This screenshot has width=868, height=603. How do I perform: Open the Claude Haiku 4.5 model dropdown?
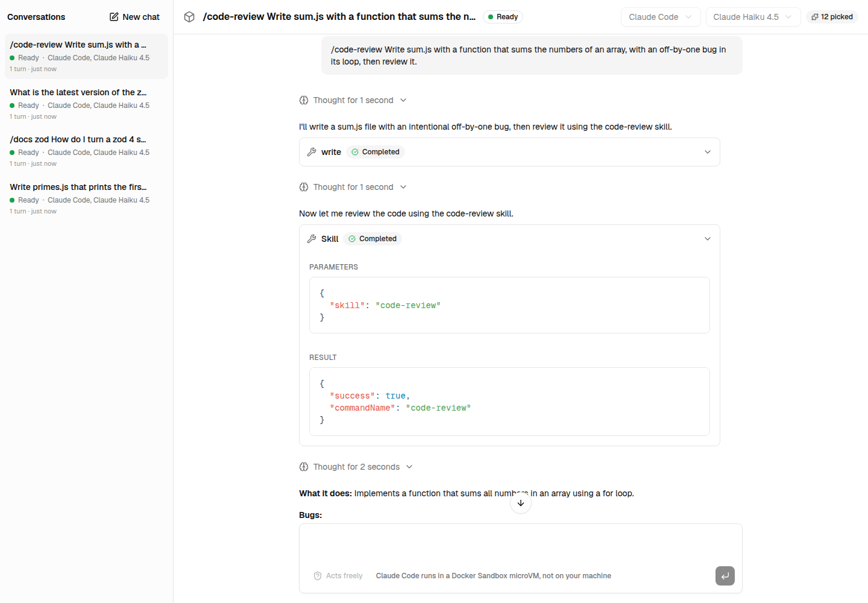[x=753, y=17]
